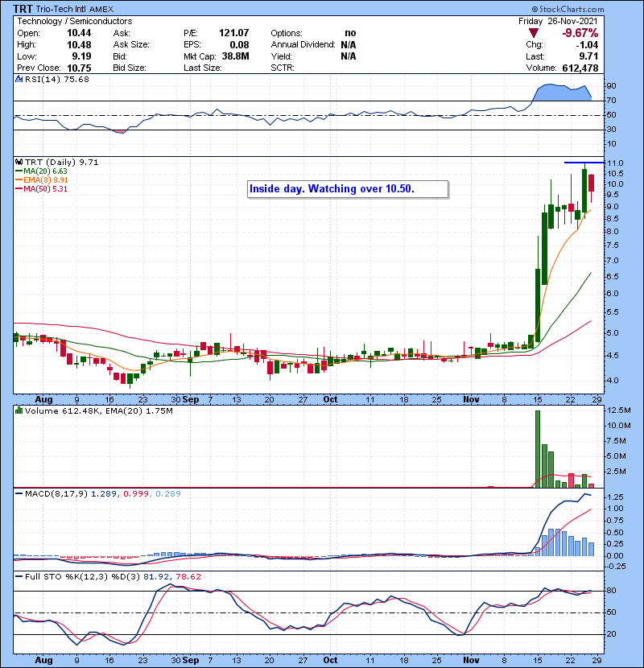Click the 1.25 level on MACD axis
The width and height of the screenshot is (644, 668).
(615, 497)
